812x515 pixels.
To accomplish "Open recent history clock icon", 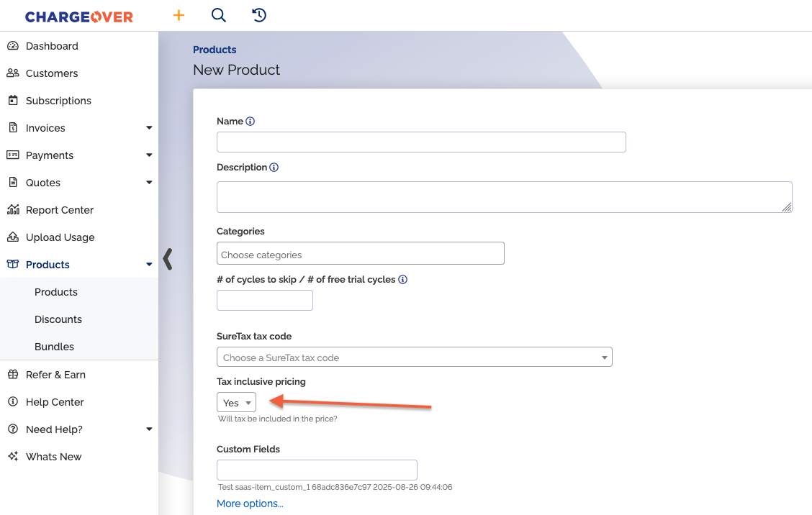I will 259,15.
